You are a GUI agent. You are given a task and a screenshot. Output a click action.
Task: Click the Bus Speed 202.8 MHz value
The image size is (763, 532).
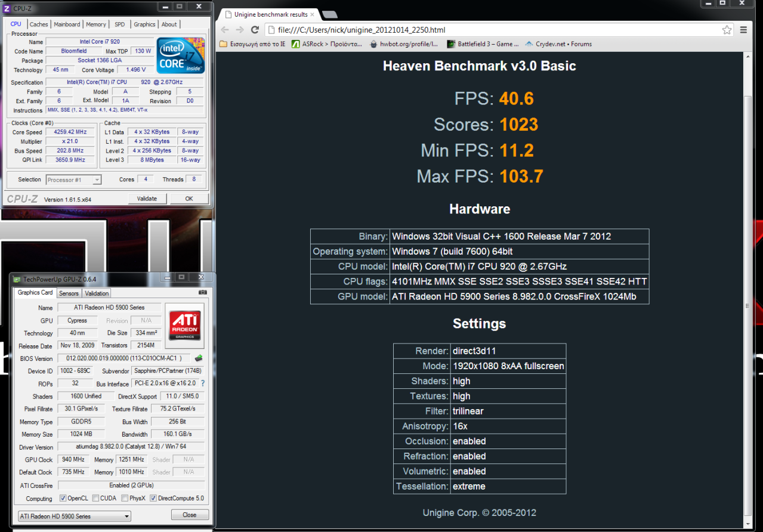70,151
